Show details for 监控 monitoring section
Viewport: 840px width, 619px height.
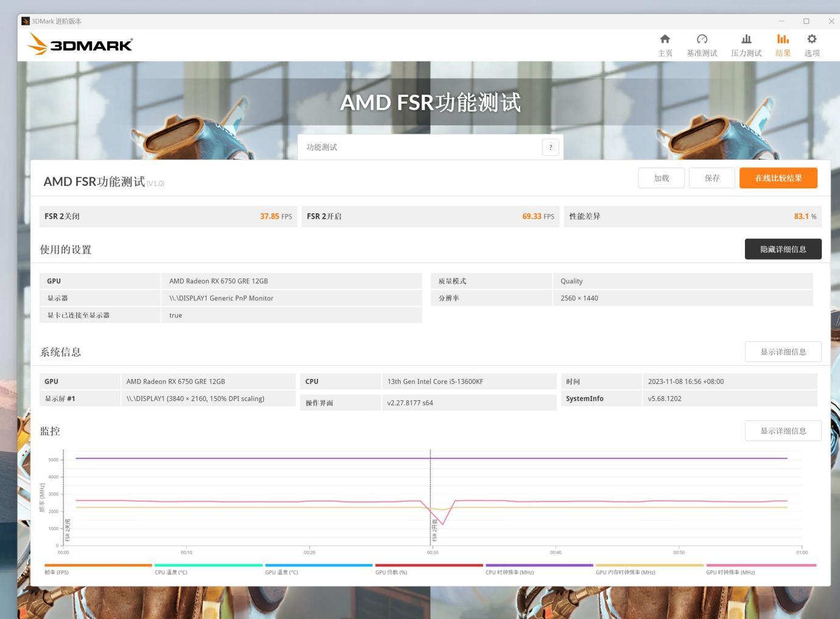pos(783,431)
